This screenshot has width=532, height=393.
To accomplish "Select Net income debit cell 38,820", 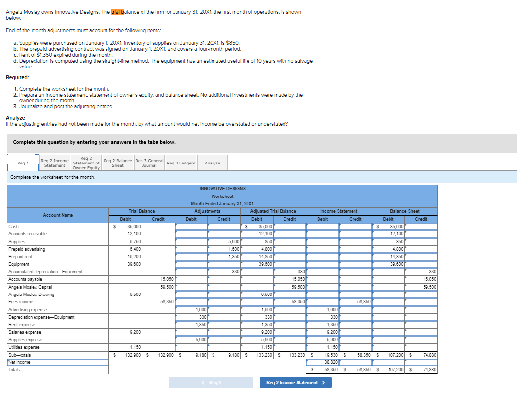I will pyautogui.click(x=322, y=362).
